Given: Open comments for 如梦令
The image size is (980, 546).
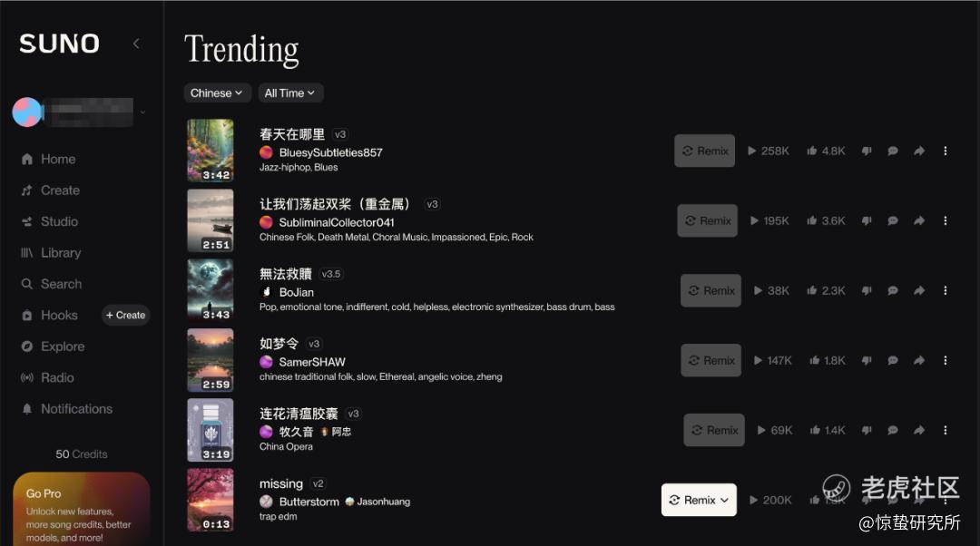Looking at the screenshot, I should tap(893, 360).
